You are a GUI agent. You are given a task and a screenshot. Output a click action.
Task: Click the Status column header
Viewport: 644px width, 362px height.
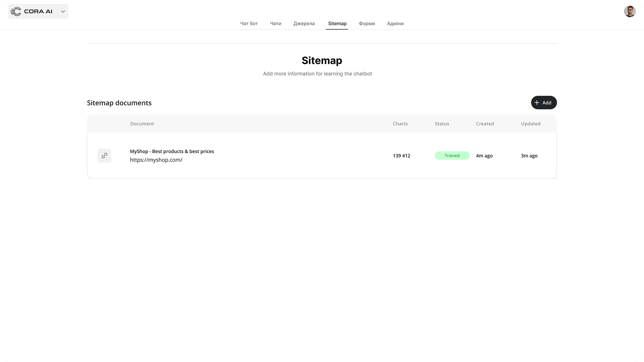(442, 124)
